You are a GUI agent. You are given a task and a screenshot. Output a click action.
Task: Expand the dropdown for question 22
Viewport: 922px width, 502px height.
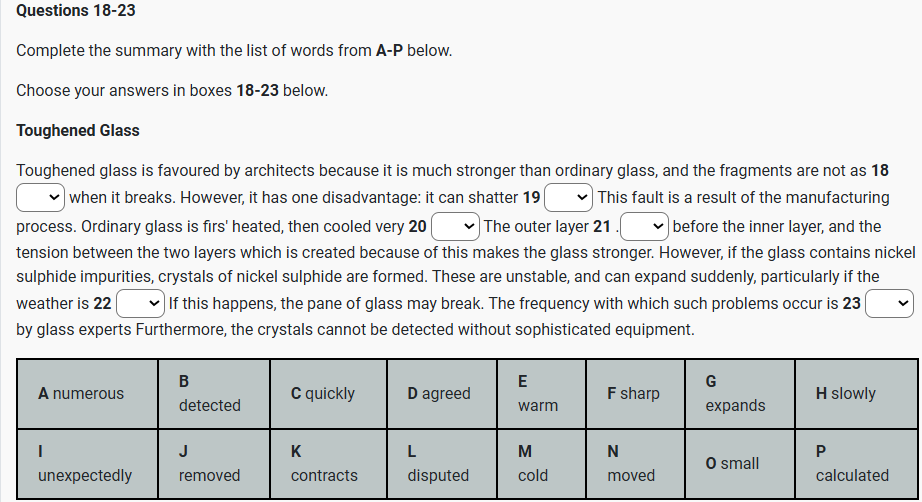tap(141, 303)
